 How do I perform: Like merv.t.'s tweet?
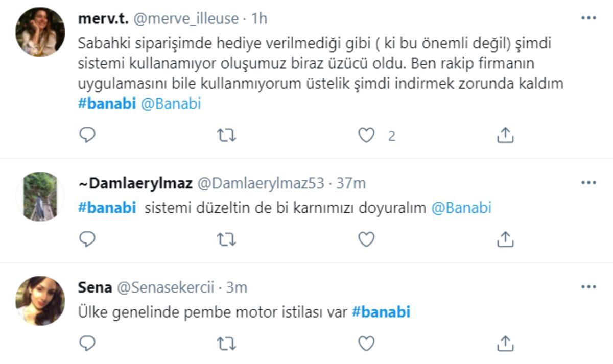pos(367,135)
